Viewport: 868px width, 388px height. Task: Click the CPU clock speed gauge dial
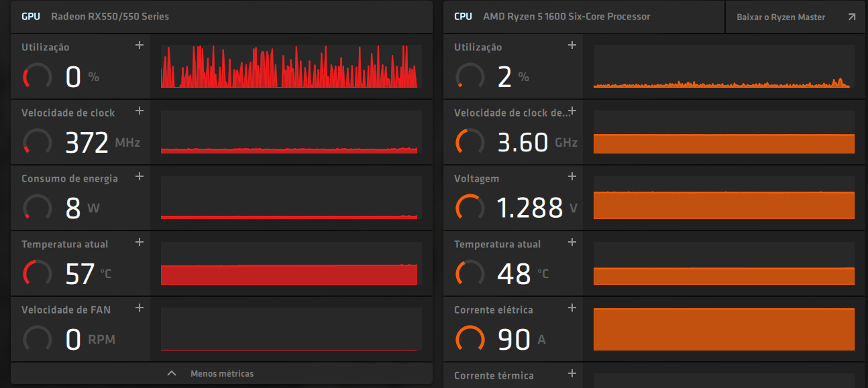[470, 142]
